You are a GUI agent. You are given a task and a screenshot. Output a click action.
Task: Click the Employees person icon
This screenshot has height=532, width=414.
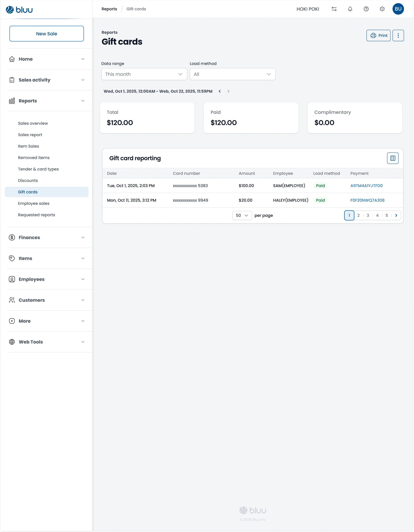pyautogui.click(x=12, y=279)
